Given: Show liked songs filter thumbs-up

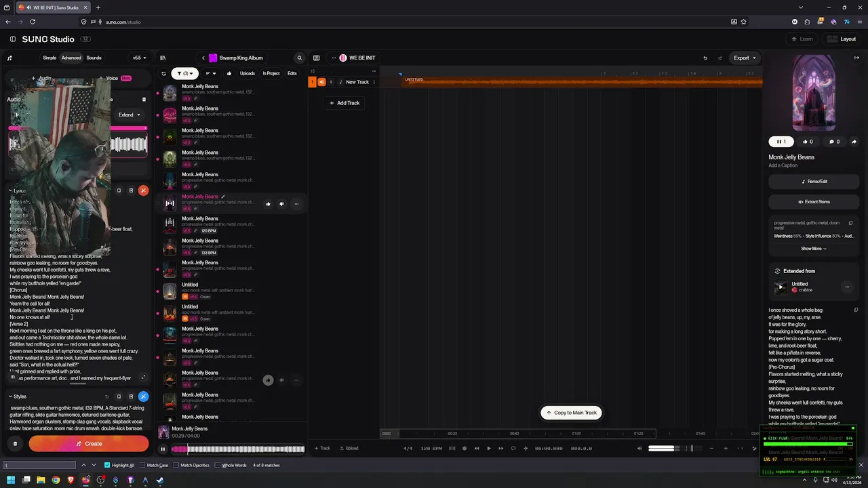Looking at the screenshot, I should click(229, 73).
